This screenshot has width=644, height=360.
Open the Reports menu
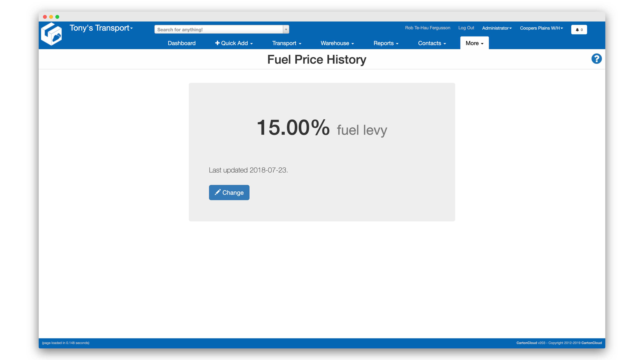pyautogui.click(x=386, y=43)
